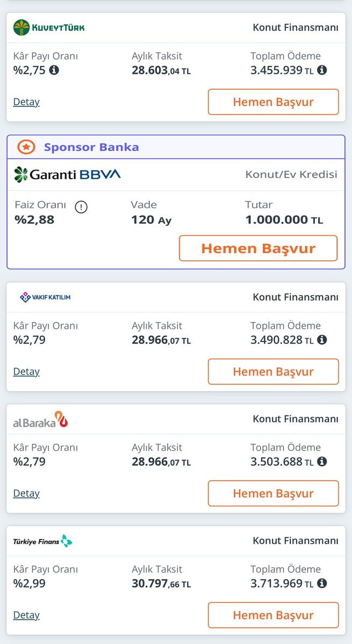Click the Sponsor Banka star icon

[x=26, y=147]
